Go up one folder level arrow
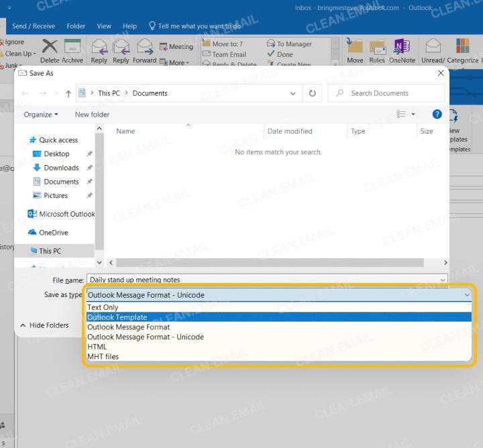Screen dimensions: 483x448 (x=68, y=93)
